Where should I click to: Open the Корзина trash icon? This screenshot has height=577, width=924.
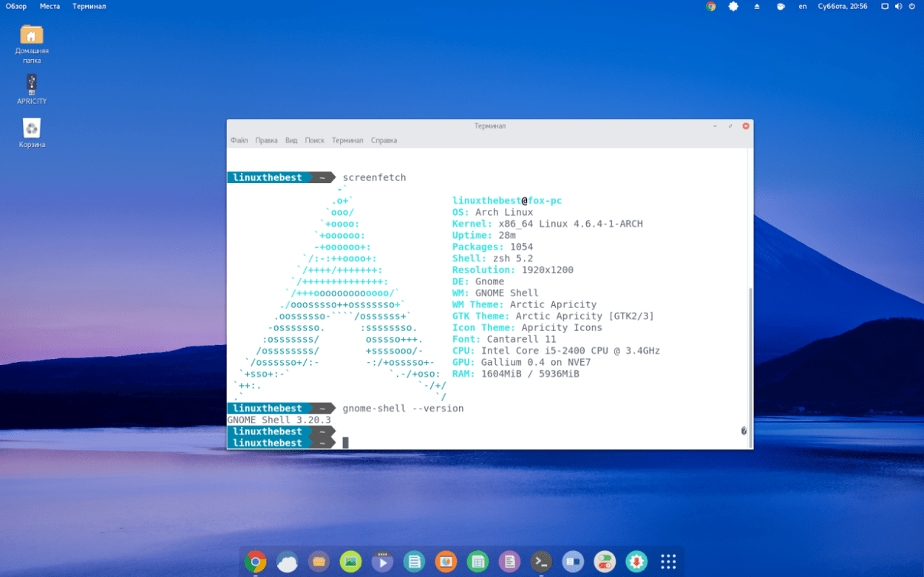[32, 130]
